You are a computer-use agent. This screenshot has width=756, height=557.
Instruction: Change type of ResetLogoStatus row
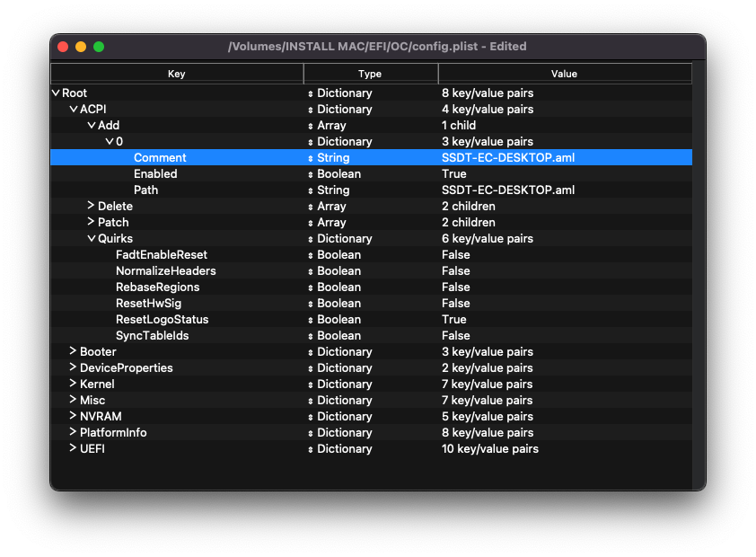pyautogui.click(x=311, y=320)
